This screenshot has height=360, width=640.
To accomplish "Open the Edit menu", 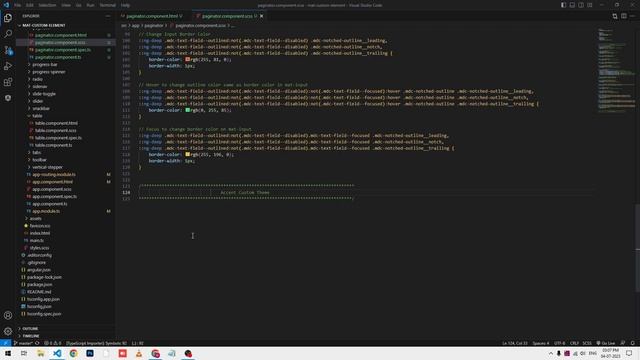I will click(x=30, y=5).
